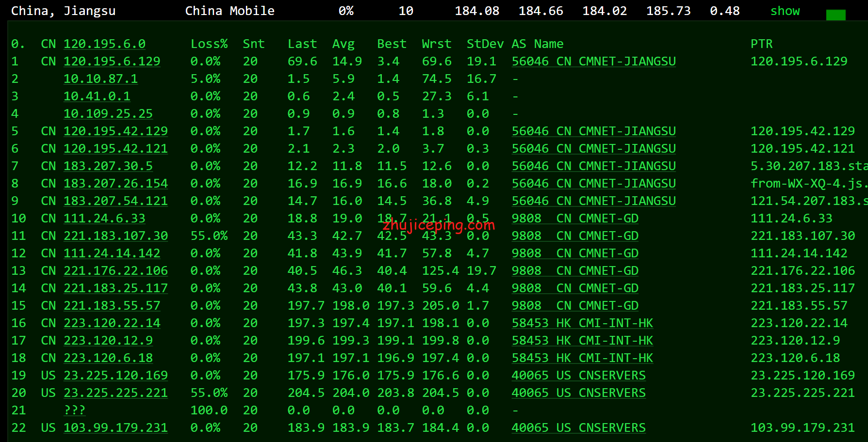Click the 'Loss%' column header
The image size is (868, 442).
point(209,44)
